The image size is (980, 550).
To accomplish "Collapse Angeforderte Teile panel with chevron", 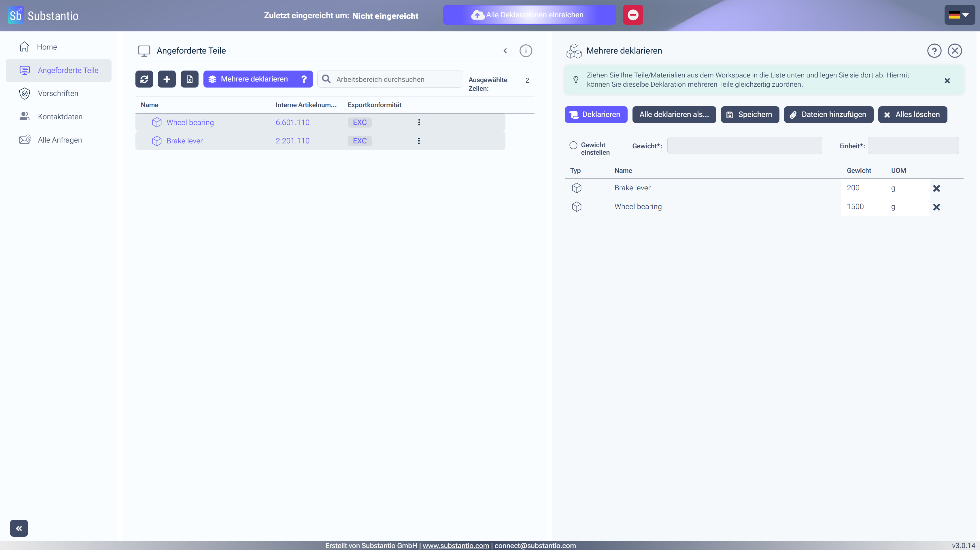I will [x=505, y=51].
